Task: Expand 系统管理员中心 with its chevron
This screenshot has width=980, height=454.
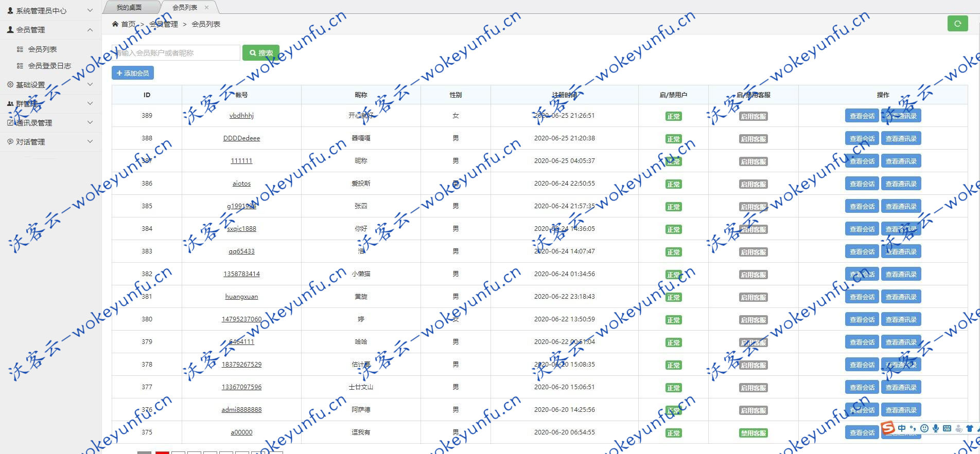Action: (x=90, y=10)
